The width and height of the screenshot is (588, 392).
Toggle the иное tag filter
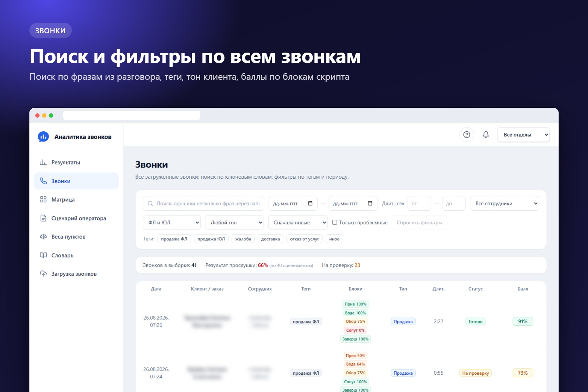click(x=334, y=239)
